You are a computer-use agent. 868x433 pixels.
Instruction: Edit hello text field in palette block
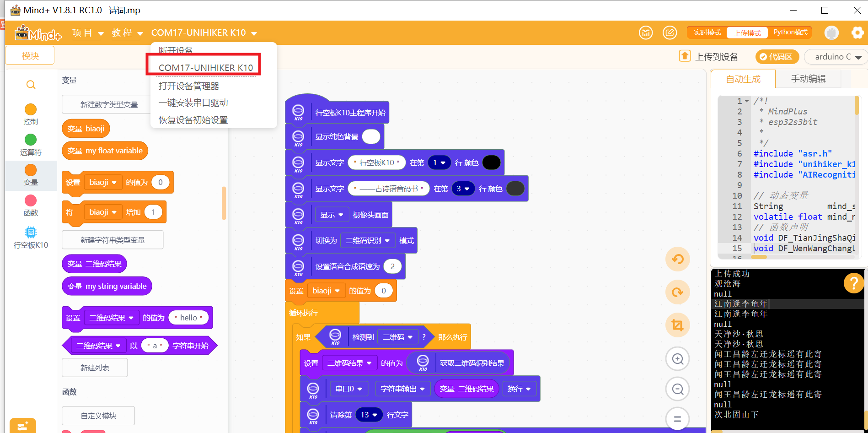188,318
